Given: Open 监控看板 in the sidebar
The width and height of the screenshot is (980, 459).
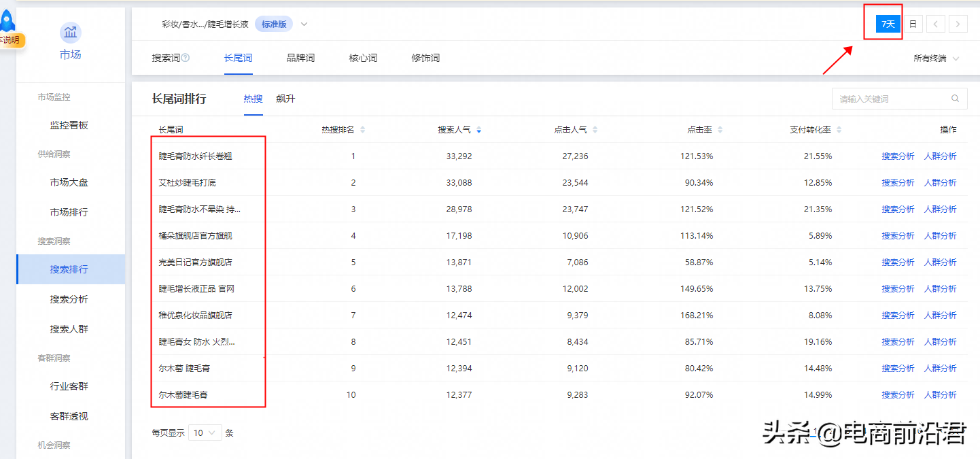Looking at the screenshot, I should [x=69, y=125].
